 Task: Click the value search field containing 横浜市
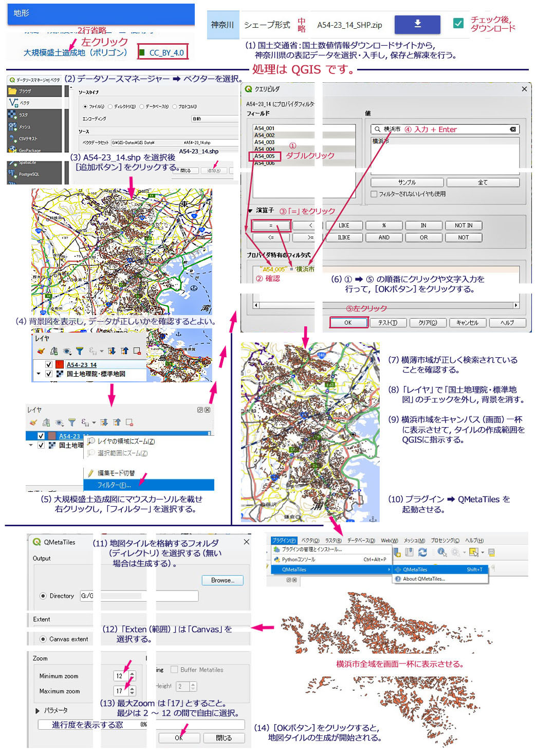click(445, 130)
